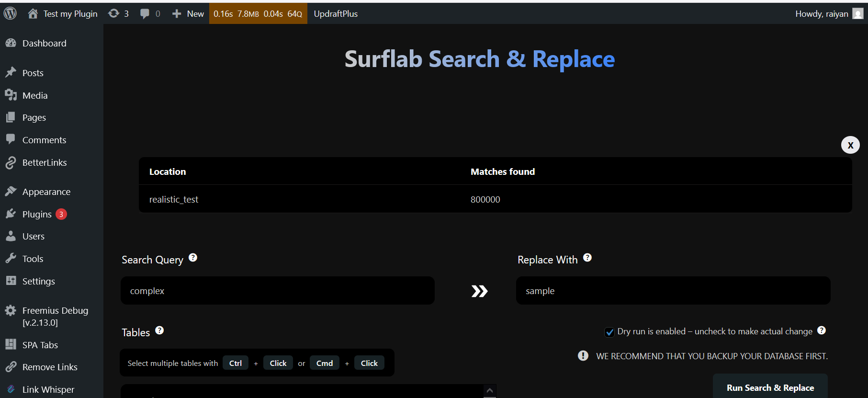Click the Search Query field containing complex

tap(278, 291)
